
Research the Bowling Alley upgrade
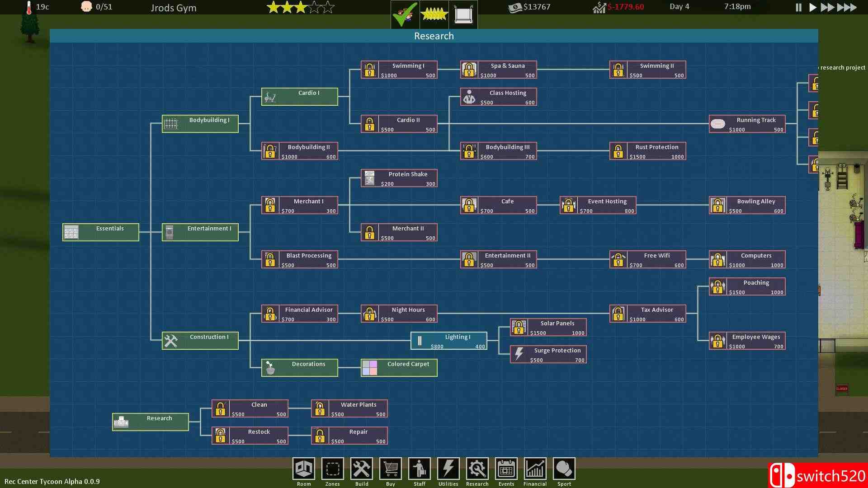point(747,205)
